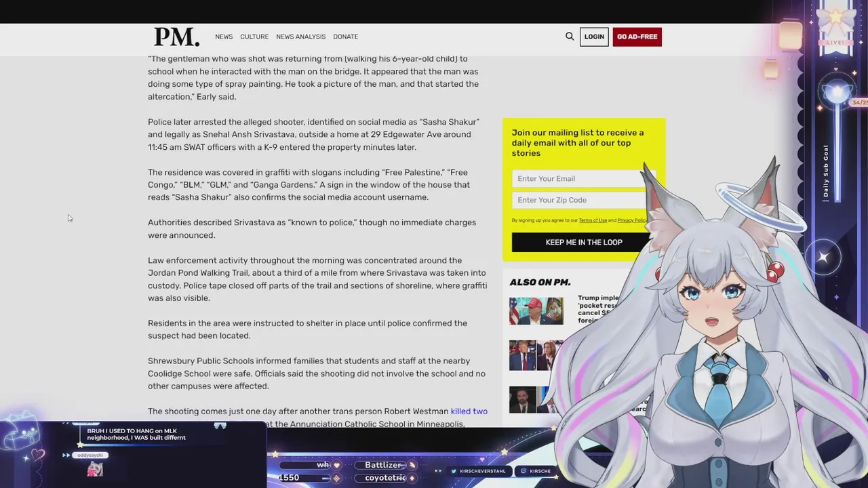
Task: Open the NEWS ANALYSIS menu item
Action: click(x=300, y=37)
